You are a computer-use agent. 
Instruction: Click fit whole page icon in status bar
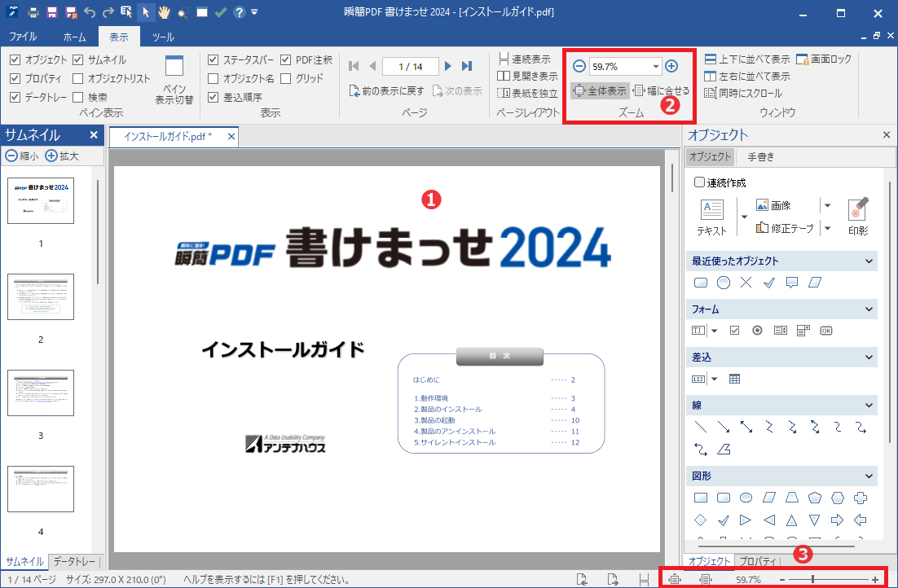pos(675,579)
